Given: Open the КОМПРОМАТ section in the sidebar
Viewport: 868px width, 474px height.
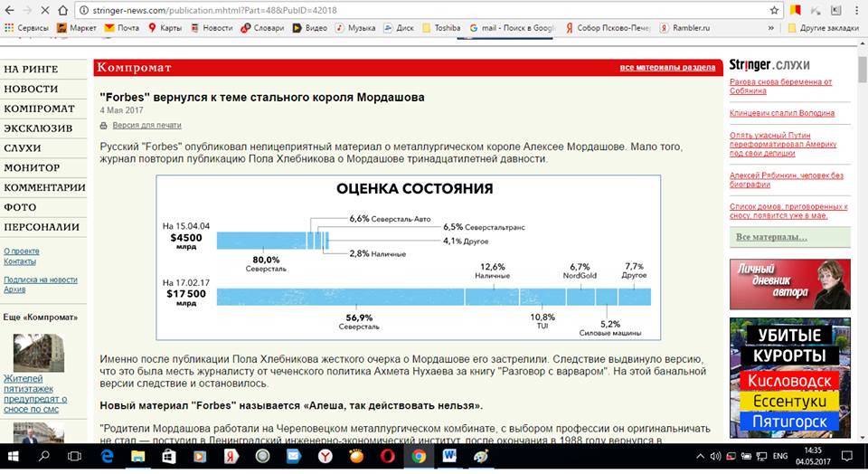Looking at the screenshot, I should (39, 109).
